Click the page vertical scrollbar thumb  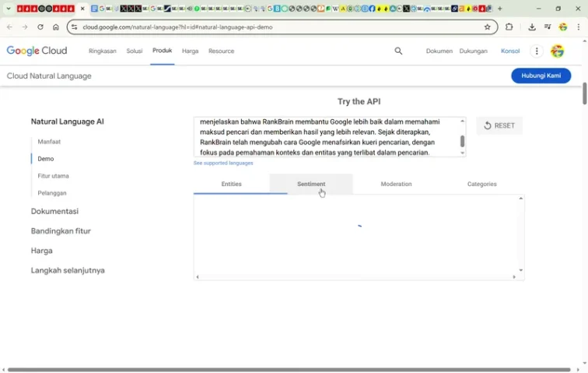click(585, 93)
